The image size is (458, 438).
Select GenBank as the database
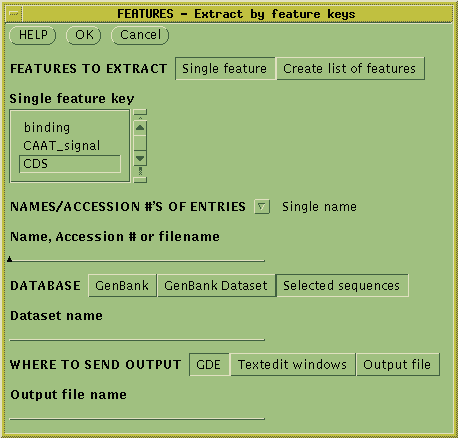[x=122, y=286]
